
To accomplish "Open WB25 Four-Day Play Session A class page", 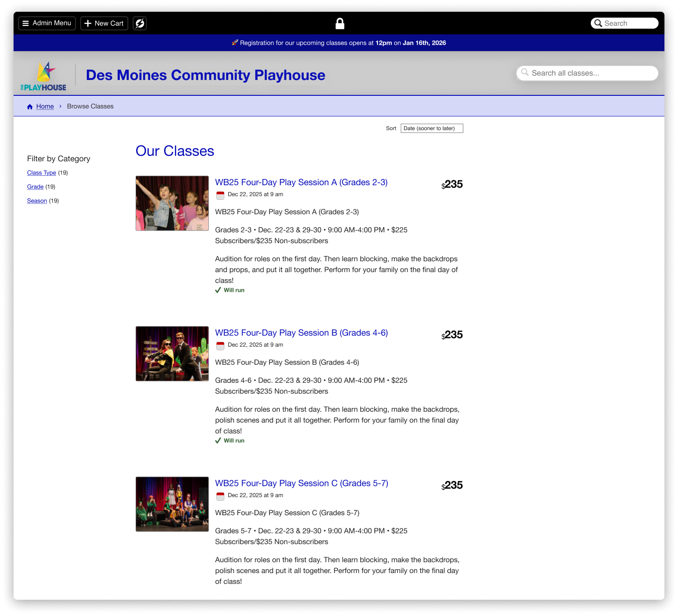I will (301, 182).
